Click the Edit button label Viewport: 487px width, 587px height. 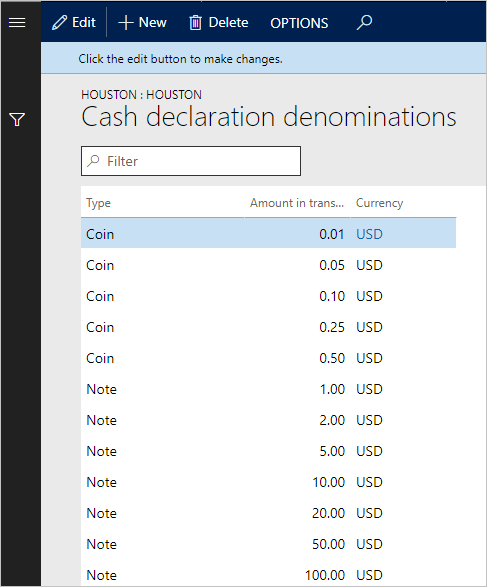coord(84,22)
